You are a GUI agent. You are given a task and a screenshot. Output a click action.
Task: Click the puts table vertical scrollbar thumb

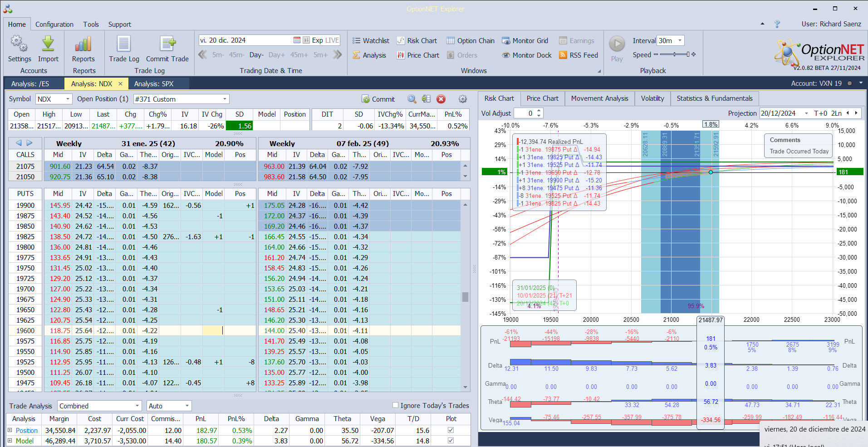tap(465, 297)
